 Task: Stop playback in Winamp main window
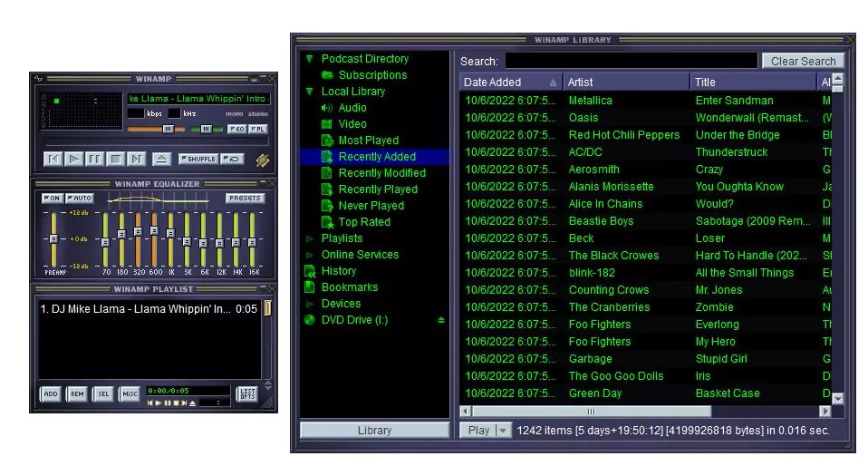115,160
